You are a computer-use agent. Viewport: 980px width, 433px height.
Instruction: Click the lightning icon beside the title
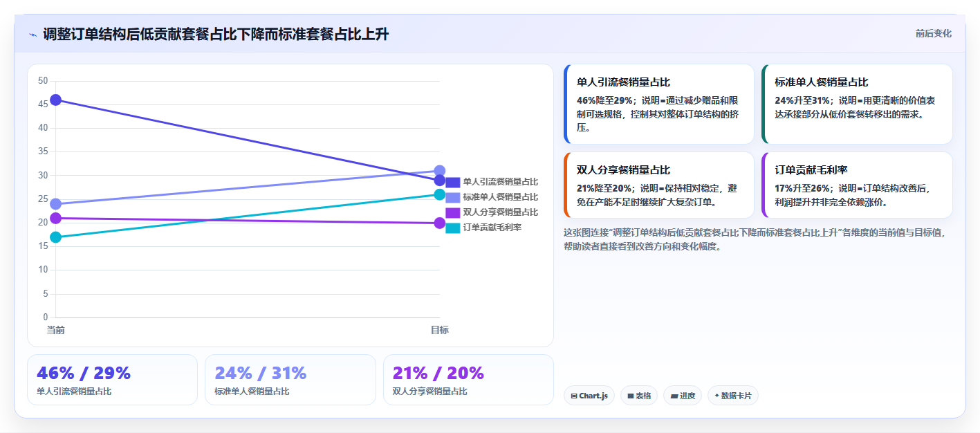click(33, 35)
